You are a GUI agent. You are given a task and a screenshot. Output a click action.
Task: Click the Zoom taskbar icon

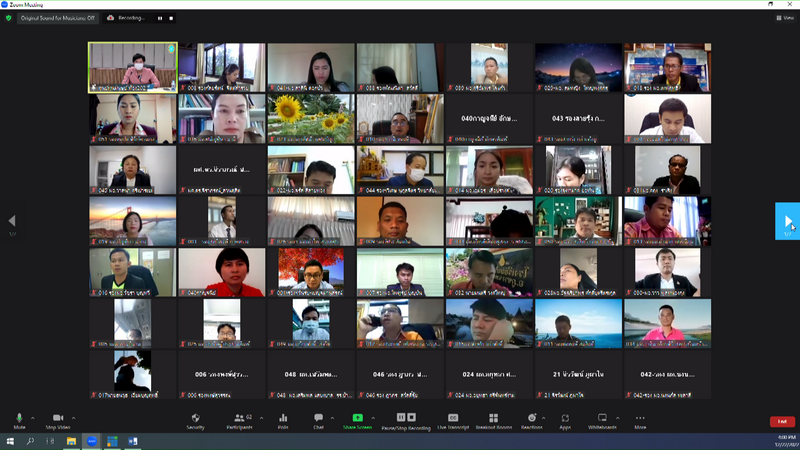coord(92,441)
